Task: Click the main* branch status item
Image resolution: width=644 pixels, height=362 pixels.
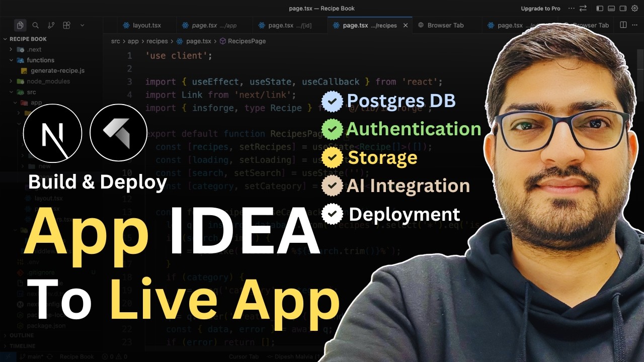Action: pyautogui.click(x=32, y=356)
